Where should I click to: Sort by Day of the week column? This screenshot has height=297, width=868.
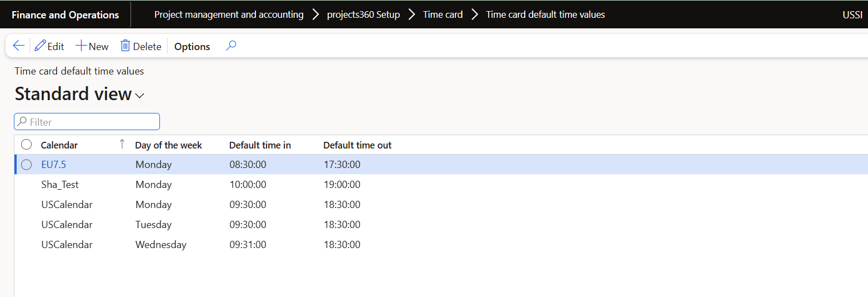pos(168,145)
